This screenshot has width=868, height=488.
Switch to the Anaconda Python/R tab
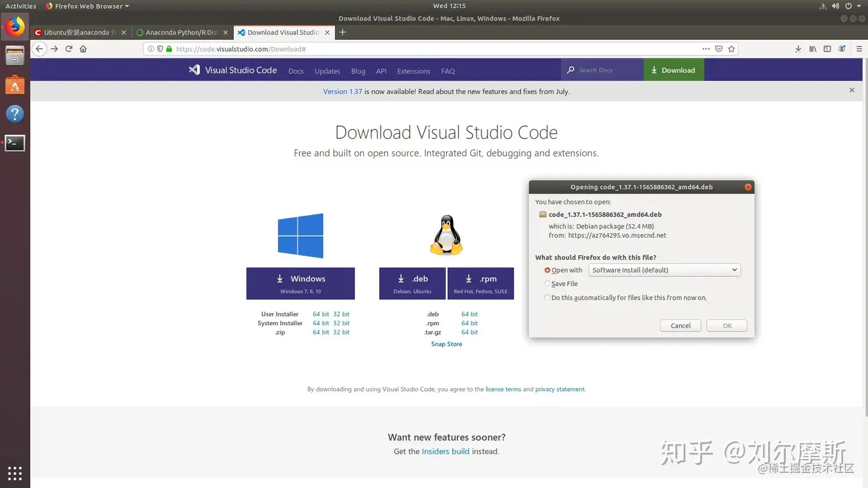coord(182,33)
